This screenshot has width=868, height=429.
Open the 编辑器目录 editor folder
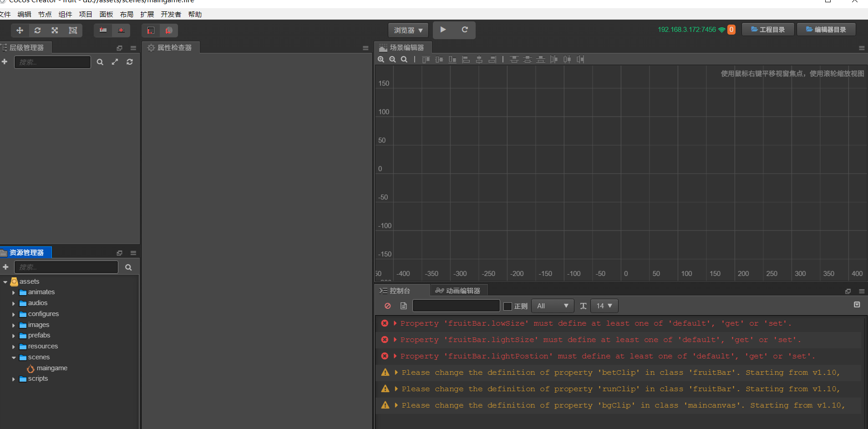point(826,30)
